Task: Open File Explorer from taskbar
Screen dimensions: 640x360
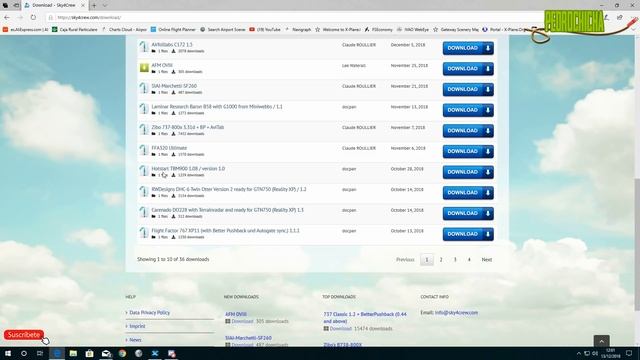Action: click(x=73, y=353)
